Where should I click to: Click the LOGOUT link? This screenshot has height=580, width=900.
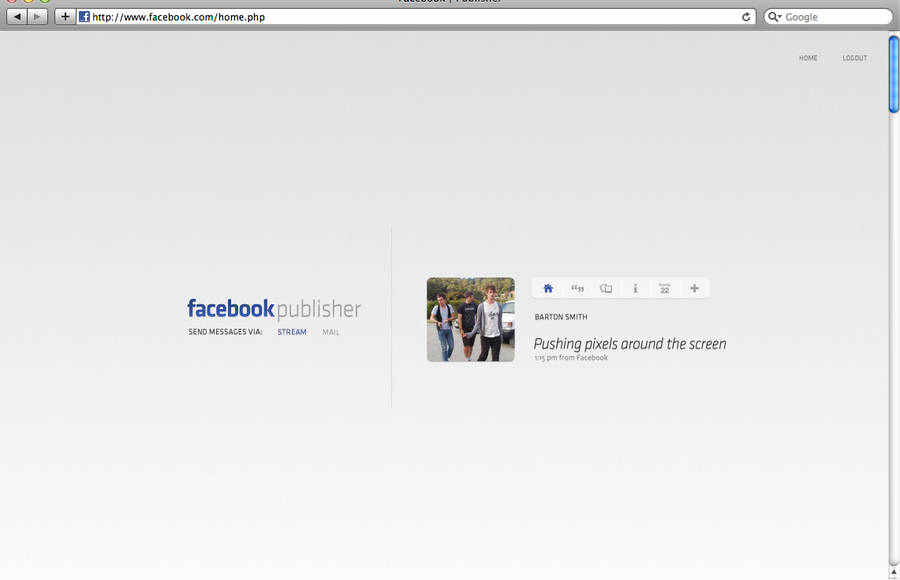(855, 58)
